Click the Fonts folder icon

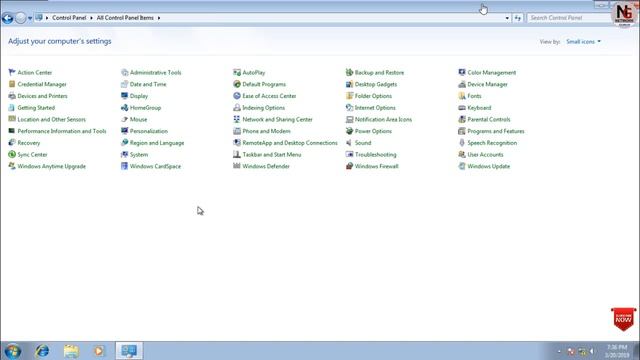462,96
